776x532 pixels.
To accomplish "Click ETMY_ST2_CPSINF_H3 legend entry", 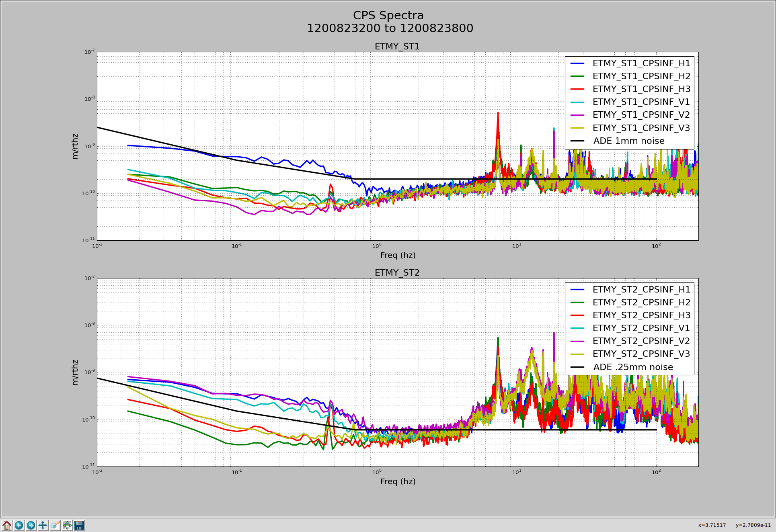I will pos(641,315).
